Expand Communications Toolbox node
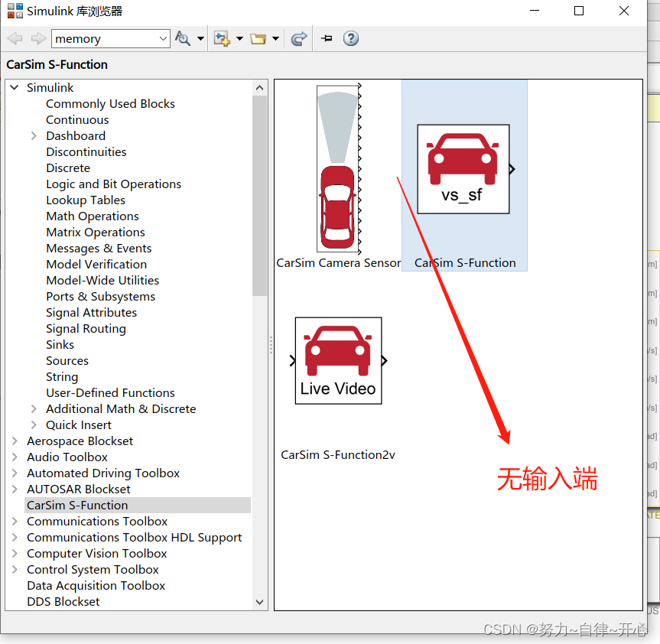 (15, 521)
